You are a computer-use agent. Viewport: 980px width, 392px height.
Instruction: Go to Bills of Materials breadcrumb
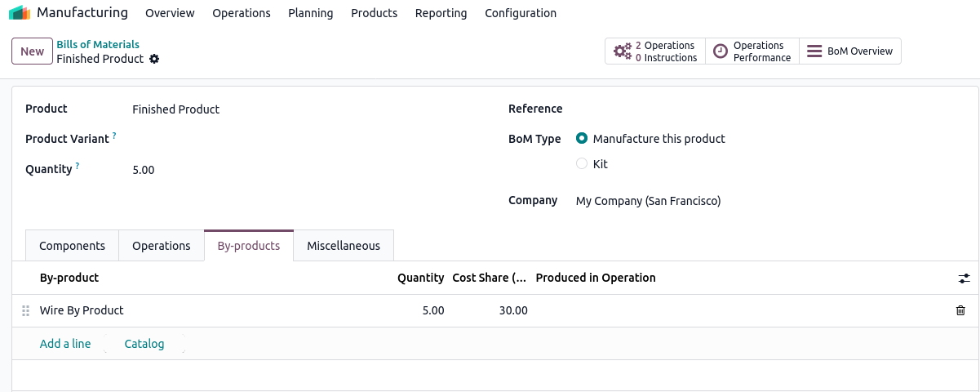point(98,44)
